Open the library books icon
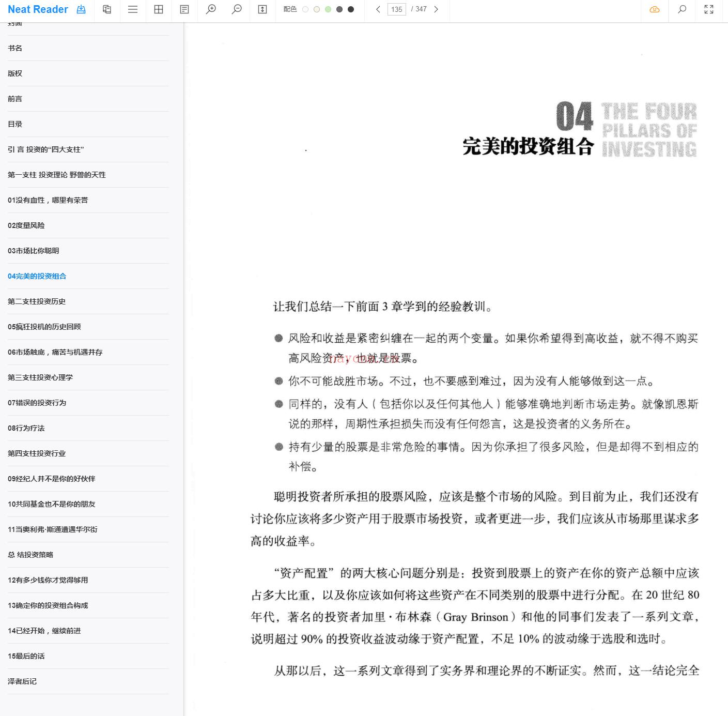 click(x=107, y=9)
